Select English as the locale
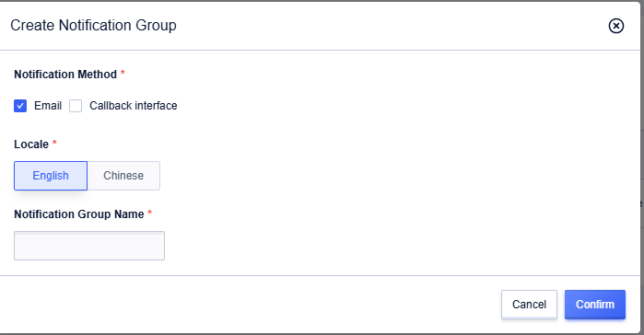The image size is (644, 335). tap(51, 176)
